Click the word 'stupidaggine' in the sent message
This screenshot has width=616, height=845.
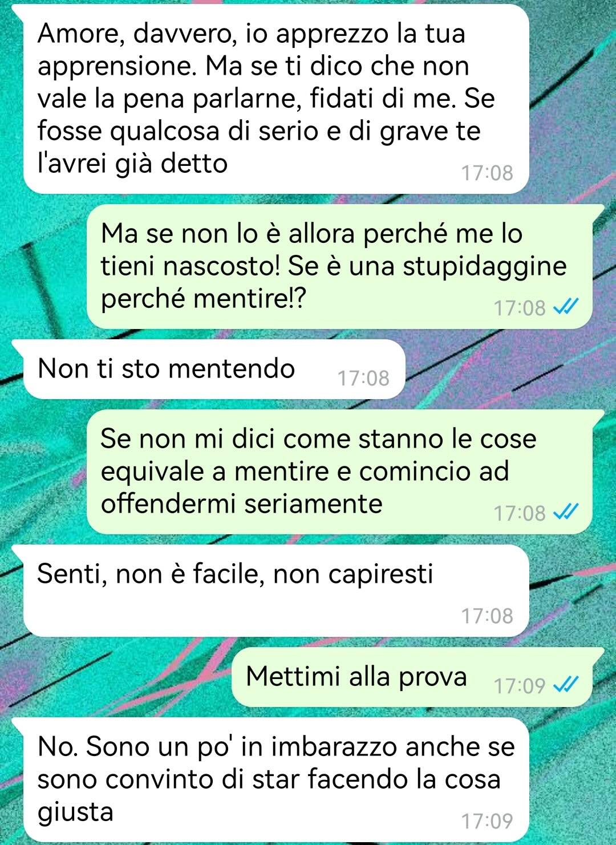pyautogui.click(x=485, y=267)
